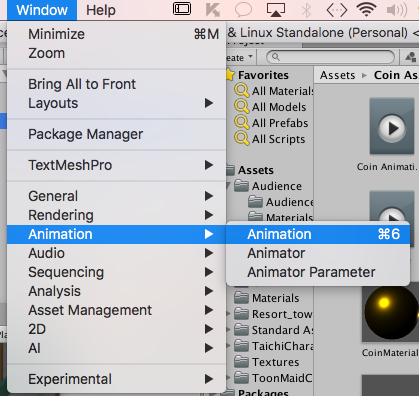
Task: Expand the Asset Management submenu
Action: tap(117, 310)
